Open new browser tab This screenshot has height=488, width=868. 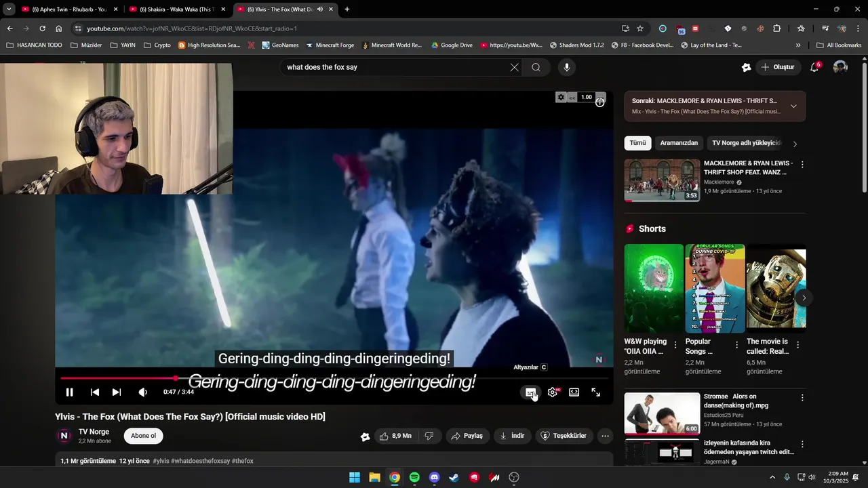[x=347, y=9]
